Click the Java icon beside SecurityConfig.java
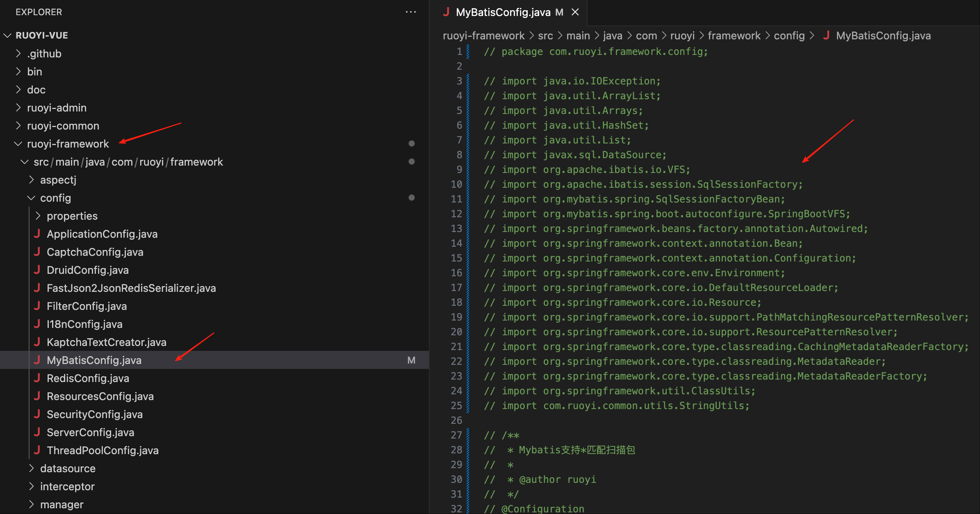 click(x=37, y=414)
